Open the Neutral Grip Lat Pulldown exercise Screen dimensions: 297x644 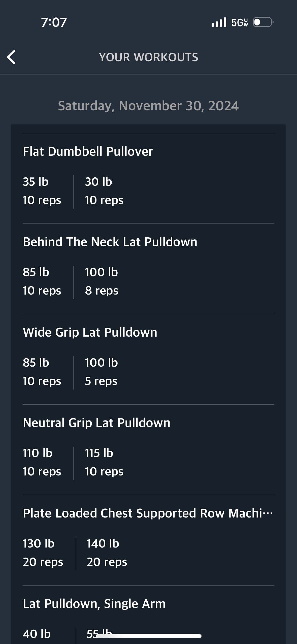(96, 423)
